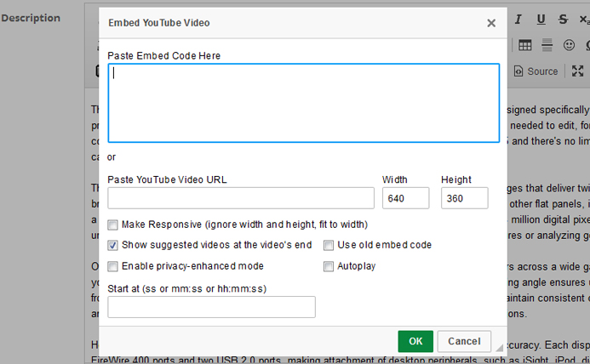Viewport: 590px width, 364px height.
Task: Switch the editor to Source view
Action: pos(536,71)
